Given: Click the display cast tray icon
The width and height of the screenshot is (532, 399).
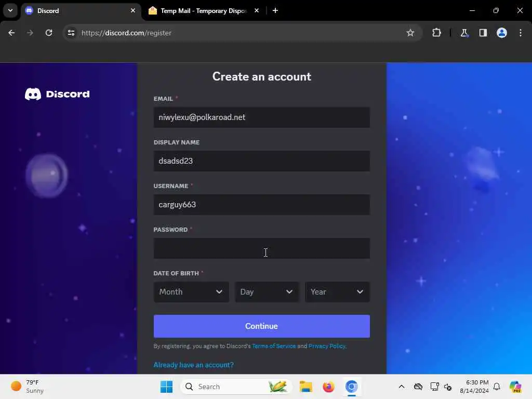Looking at the screenshot, I should [434, 387].
